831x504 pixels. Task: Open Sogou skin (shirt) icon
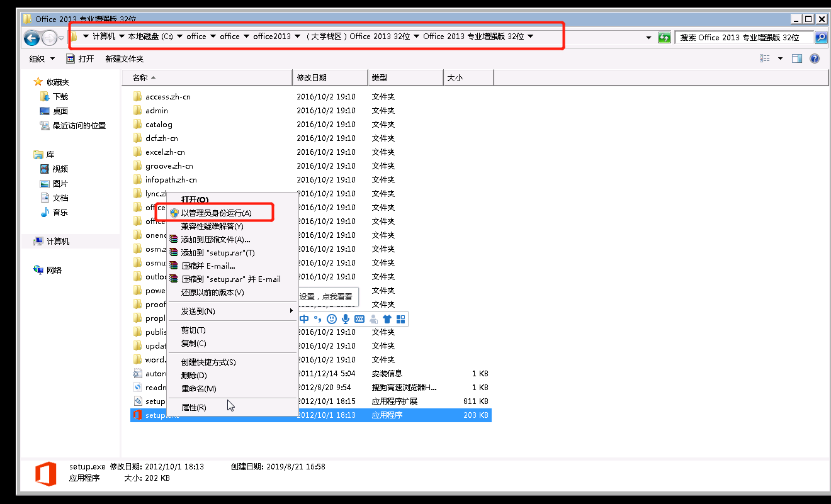pyautogui.click(x=387, y=319)
